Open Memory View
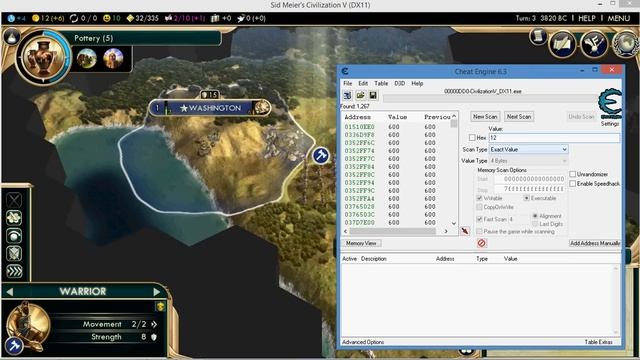The width and height of the screenshot is (640, 360). [361, 243]
